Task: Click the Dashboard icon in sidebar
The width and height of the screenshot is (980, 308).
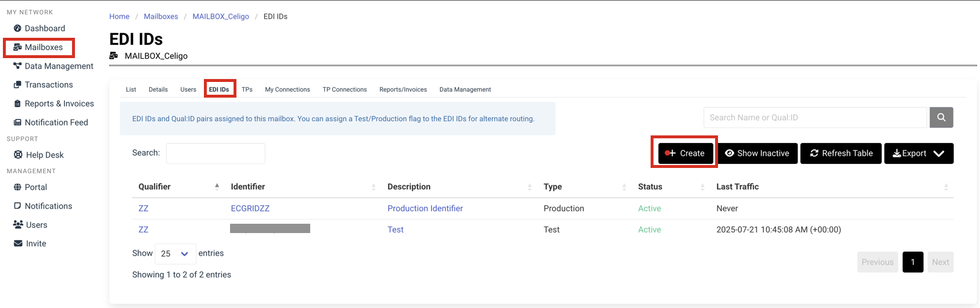Action: point(17,28)
